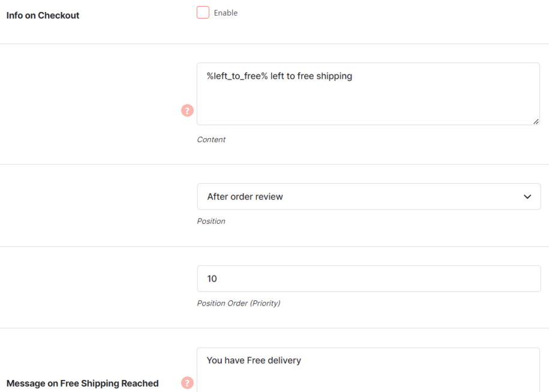Click the 'Position Order (Priority)' caption
The height and width of the screenshot is (392, 549).
click(x=238, y=303)
